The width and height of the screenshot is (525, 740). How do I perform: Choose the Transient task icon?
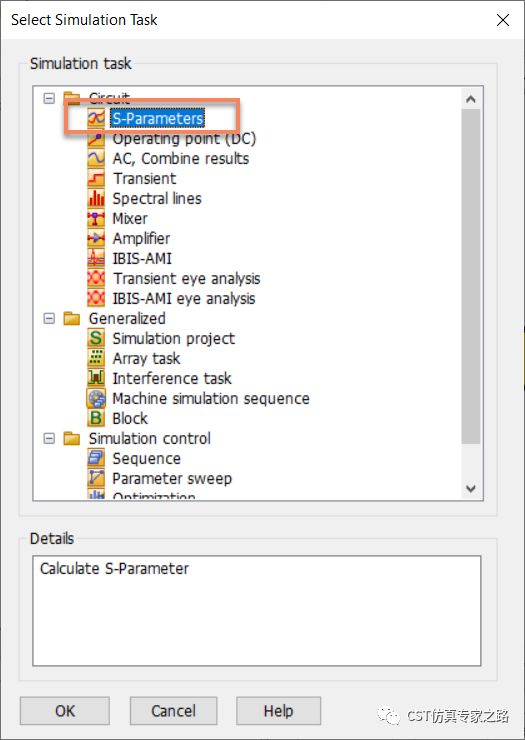click(x=96, y=178)
